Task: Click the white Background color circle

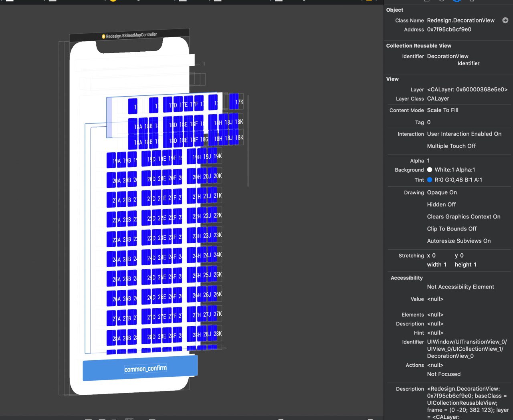Action: tap(430, 170)
